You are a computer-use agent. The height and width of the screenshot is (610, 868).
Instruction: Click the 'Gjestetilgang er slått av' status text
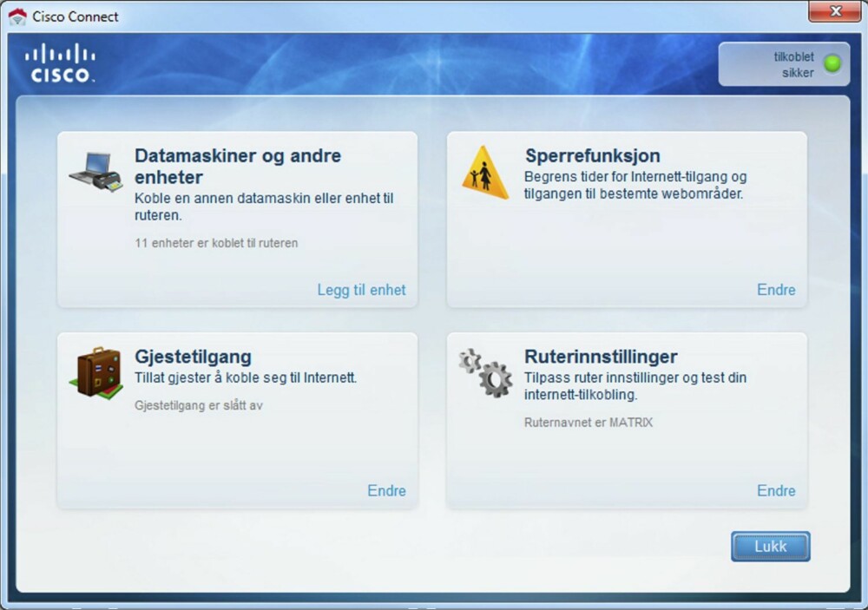(199, 405)
